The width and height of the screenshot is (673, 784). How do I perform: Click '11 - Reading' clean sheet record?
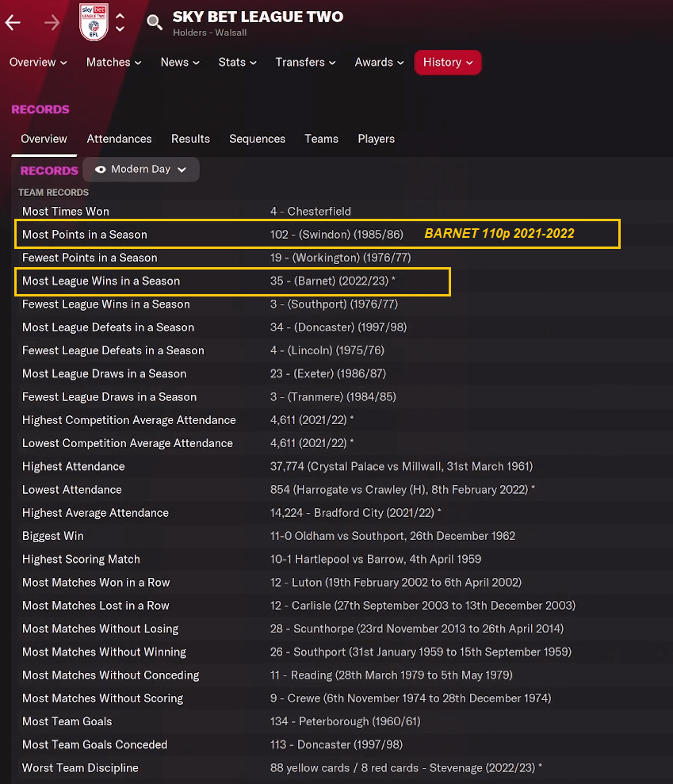pyautogui.click(x=392, y=675)
